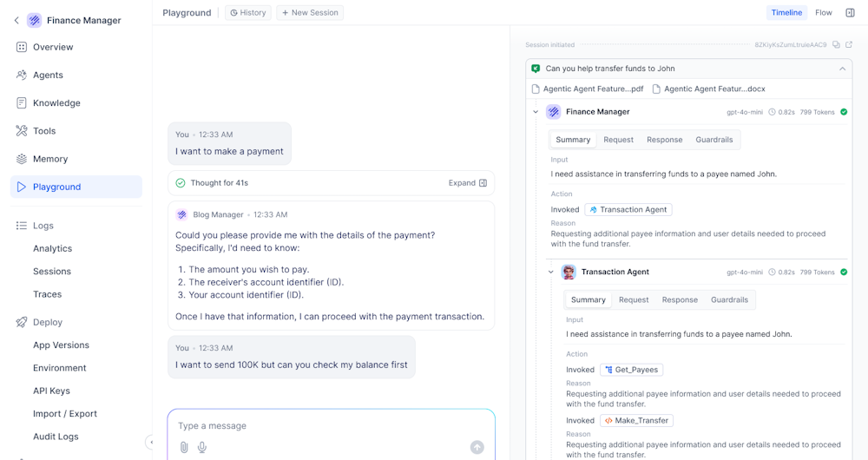Collapse the Transaction Agent timeline node
This screenshot has height=460, width=868.
coord(551,273)
